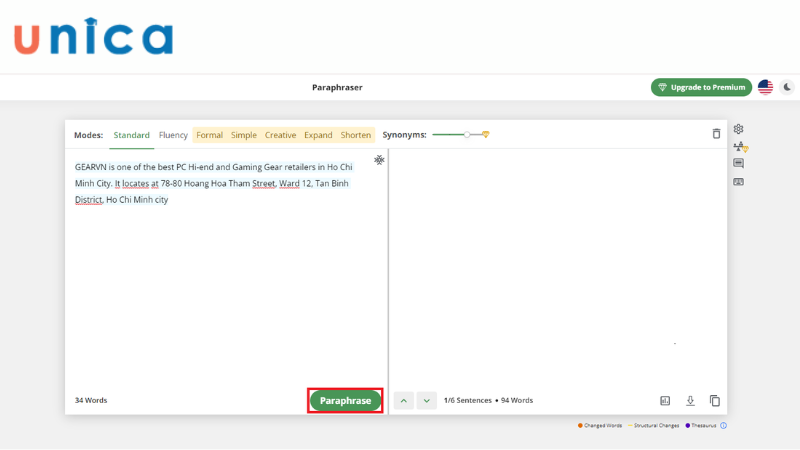Select the Fluency mode tab
800x450 pixels.
[x=173, y=135]
